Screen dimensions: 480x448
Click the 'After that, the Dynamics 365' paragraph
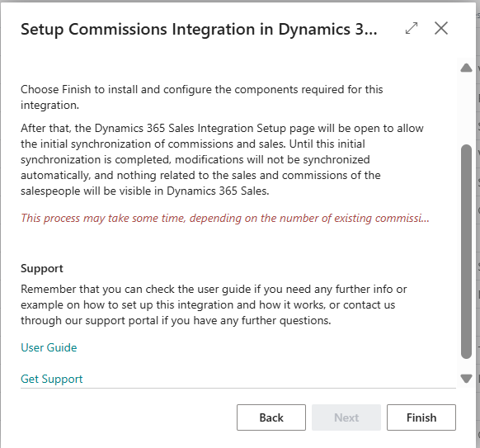point(222,159)
